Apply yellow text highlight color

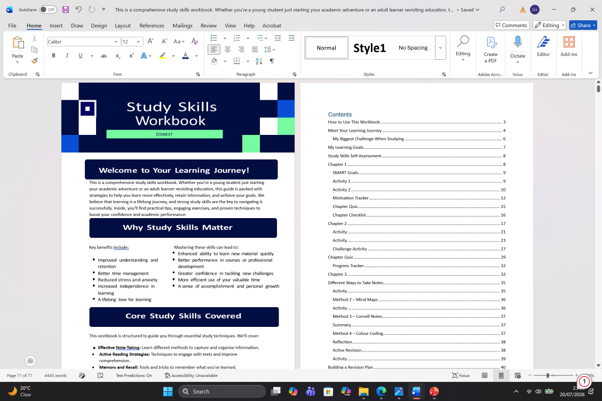163,56
